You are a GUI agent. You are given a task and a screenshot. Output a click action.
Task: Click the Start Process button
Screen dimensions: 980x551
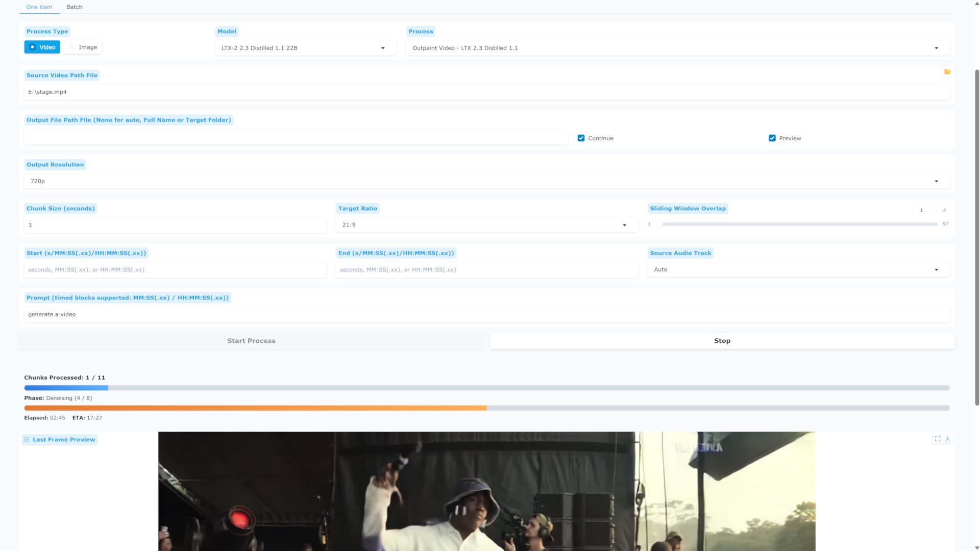click(x=251, y=341)
